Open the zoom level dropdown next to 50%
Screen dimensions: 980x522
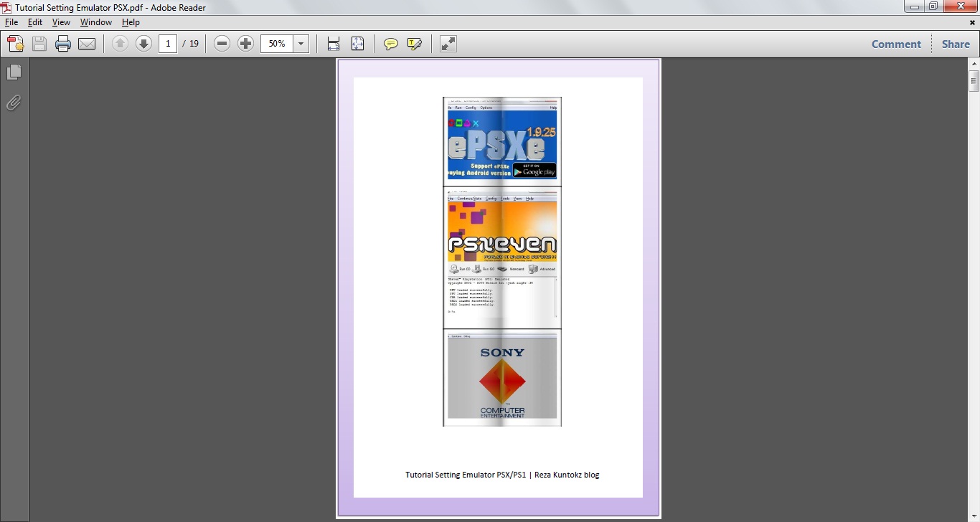[x=301, y=43]
